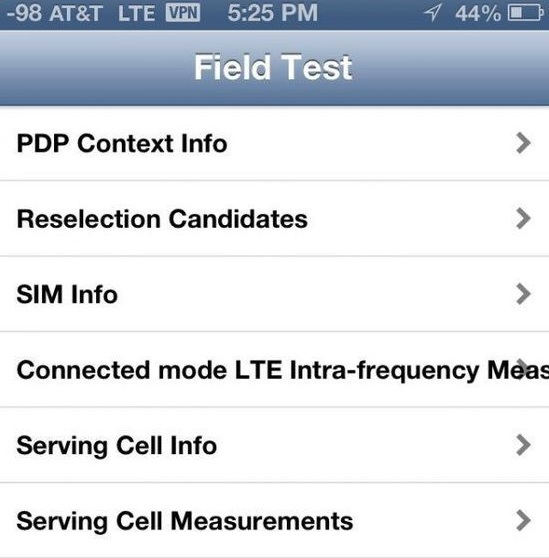
Task: Tap the battery icon in status bar
Action: click(x=526, y=13)
